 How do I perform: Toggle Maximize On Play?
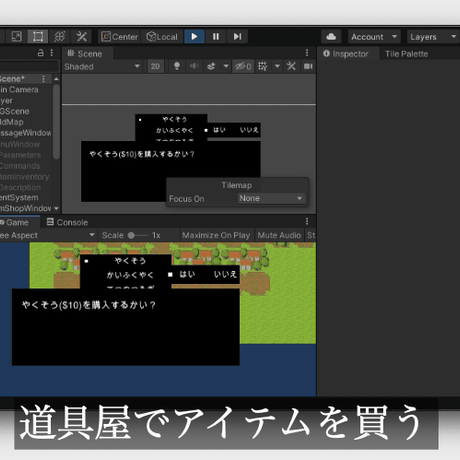[x=216, y=235]
